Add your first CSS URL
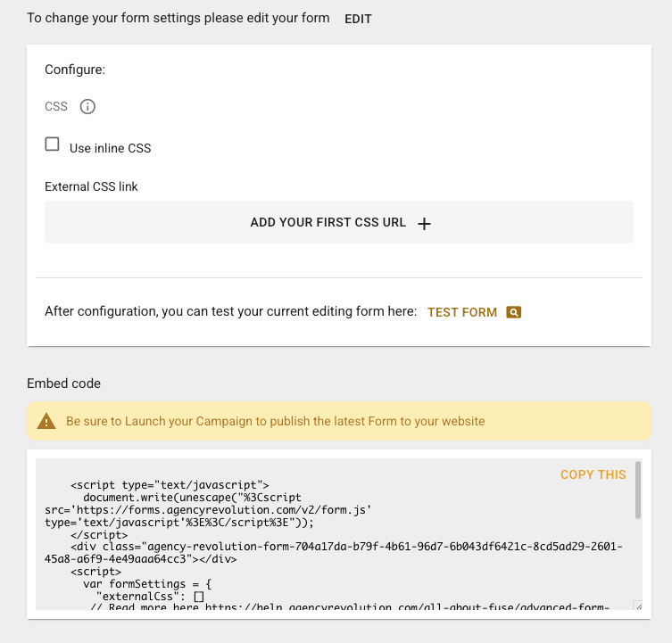 339,222
